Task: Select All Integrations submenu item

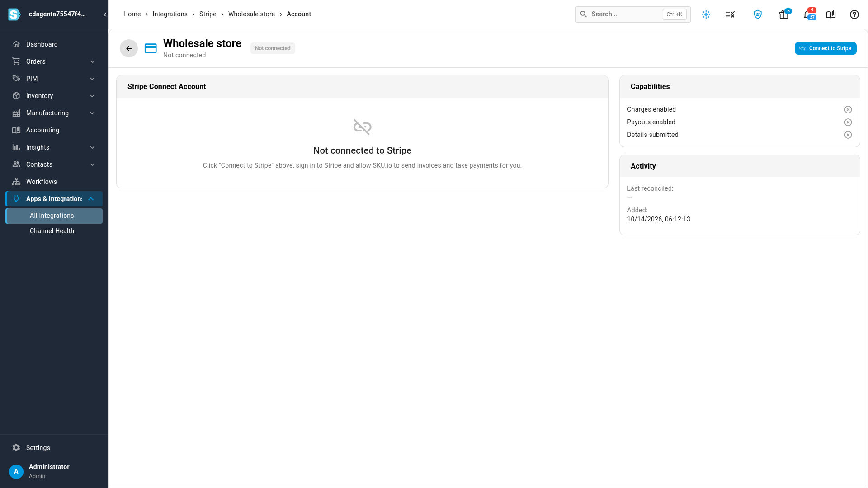Action: click(54, 216)
